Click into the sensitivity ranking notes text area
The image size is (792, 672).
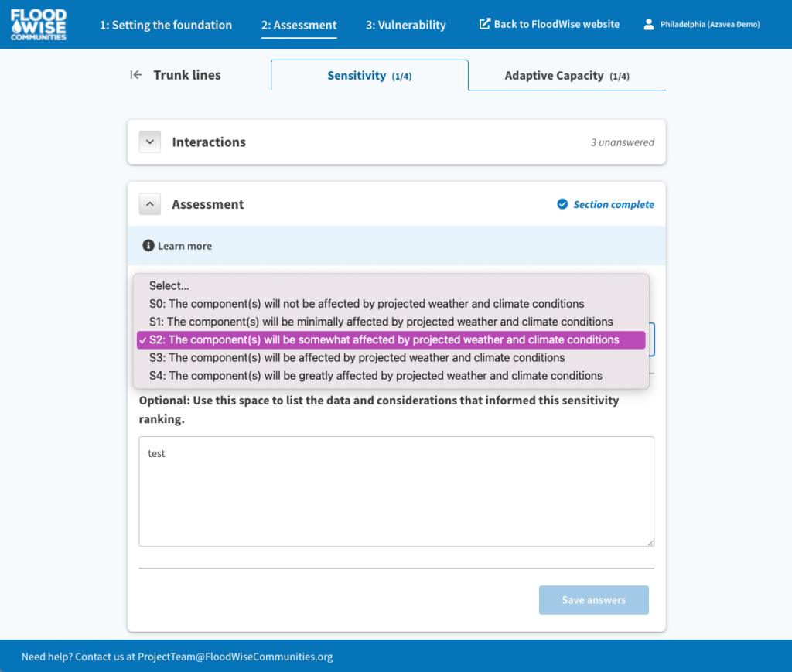point(396,491)
